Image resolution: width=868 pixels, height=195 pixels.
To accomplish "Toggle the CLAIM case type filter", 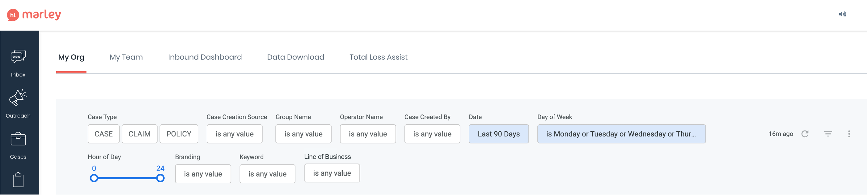I will click(x=139, y=134).
